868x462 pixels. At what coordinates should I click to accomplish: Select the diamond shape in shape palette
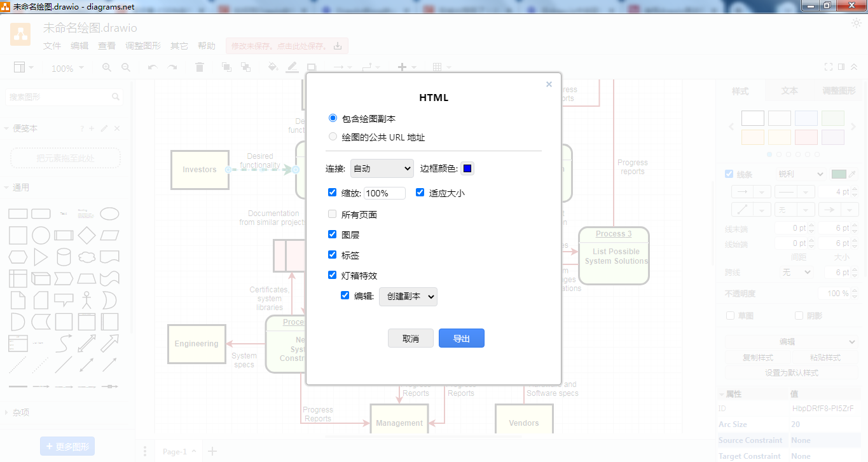coord(86,236)
